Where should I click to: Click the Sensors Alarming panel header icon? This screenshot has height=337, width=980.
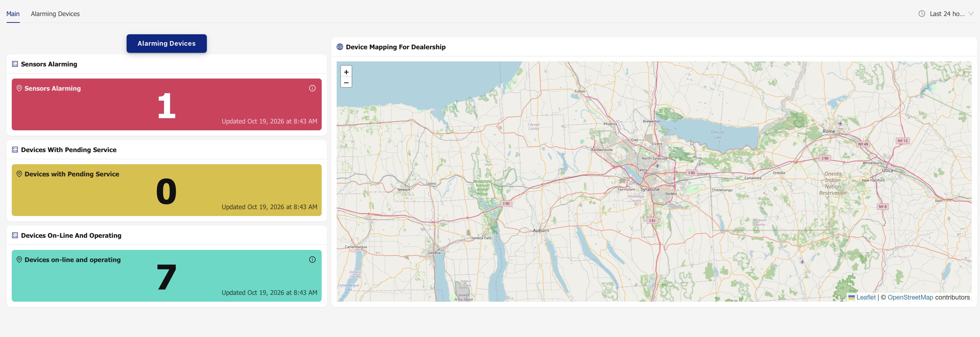pos(15,64)
